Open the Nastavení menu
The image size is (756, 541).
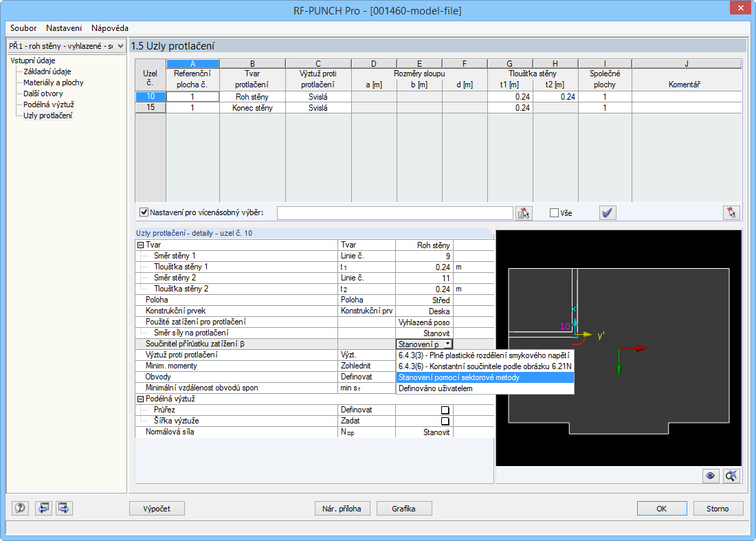pyautogui.click(x=64, y=28)
